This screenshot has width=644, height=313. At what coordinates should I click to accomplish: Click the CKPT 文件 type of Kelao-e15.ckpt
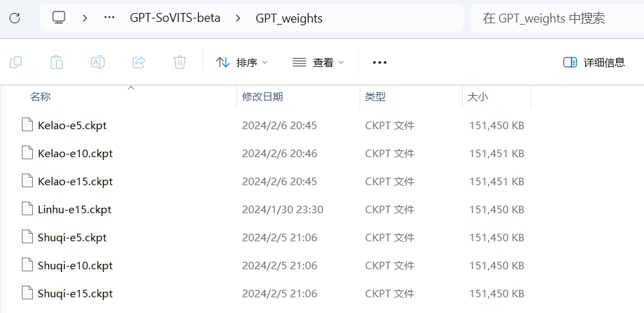390,181
